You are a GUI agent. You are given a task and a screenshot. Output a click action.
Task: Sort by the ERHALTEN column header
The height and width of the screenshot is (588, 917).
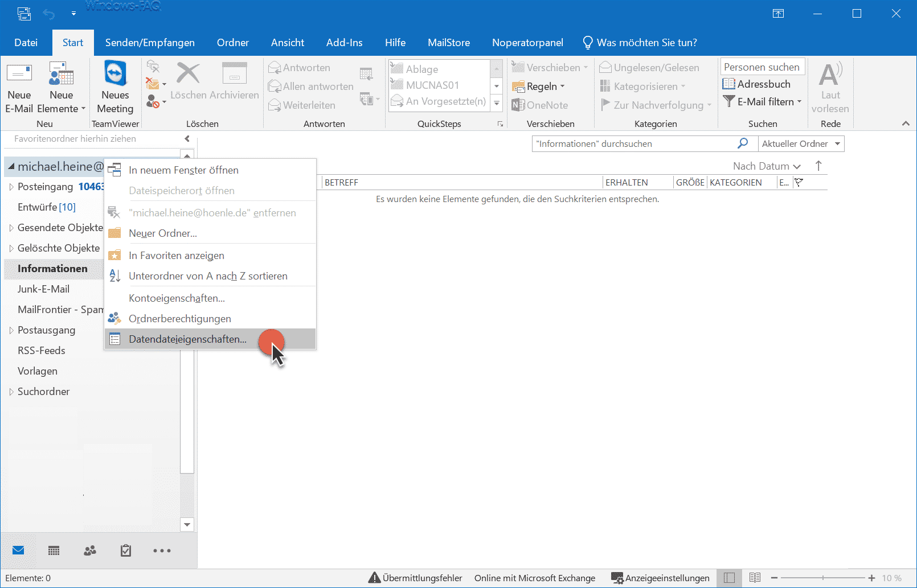tap(637, 183)
